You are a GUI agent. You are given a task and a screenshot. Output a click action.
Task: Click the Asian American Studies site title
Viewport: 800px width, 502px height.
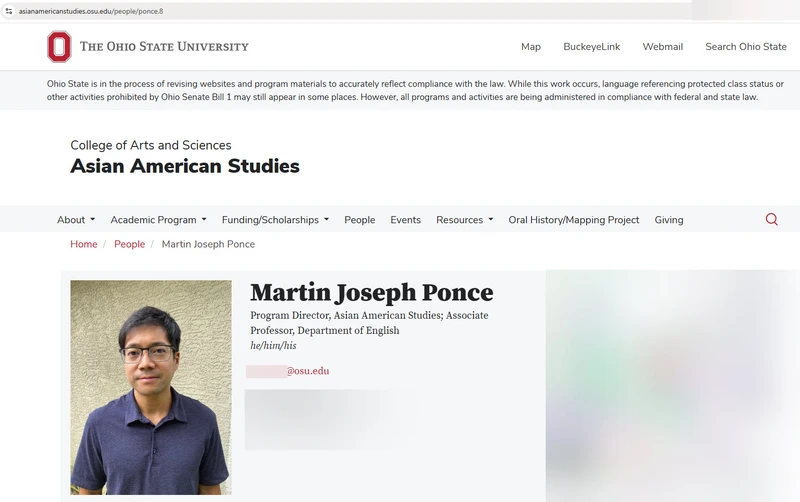pyautogui.click(x=185, y=166)
